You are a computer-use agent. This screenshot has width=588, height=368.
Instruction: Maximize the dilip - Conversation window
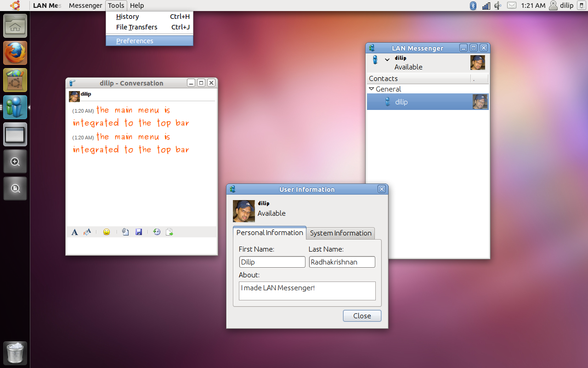201,83
